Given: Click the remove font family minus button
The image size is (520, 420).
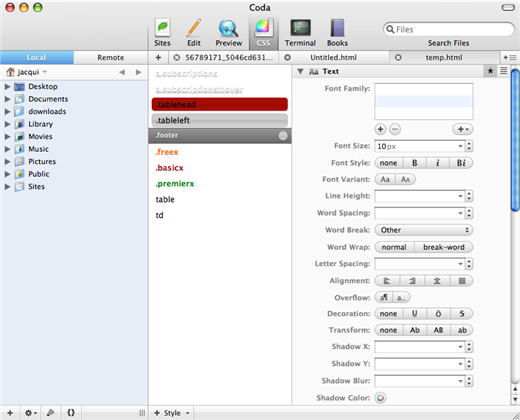Looking at the screenshot, I should click(x=395, y=129).
